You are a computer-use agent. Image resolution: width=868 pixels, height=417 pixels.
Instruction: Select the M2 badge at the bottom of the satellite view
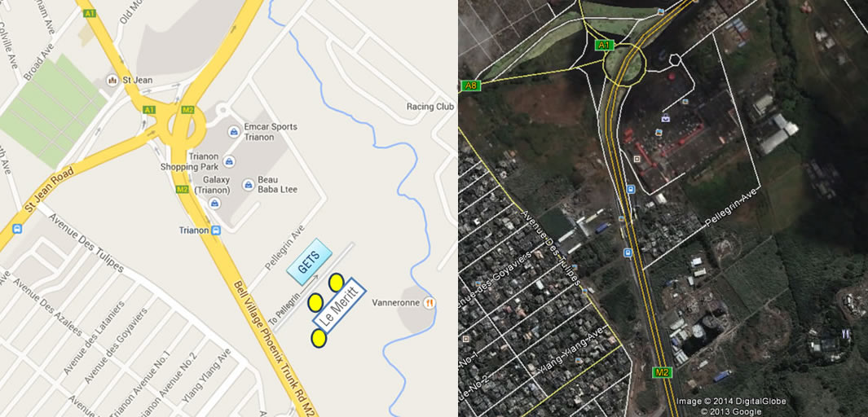pyautogui.click(x=662, y=372)
